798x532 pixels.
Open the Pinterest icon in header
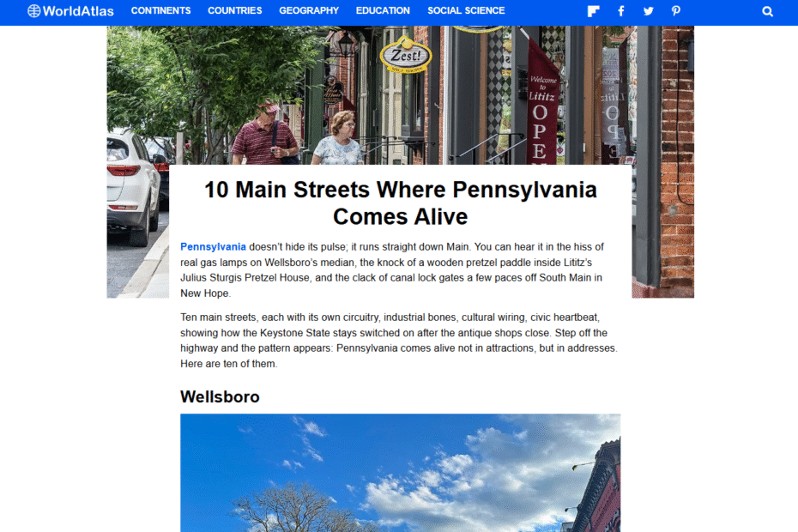coord(675,11)
